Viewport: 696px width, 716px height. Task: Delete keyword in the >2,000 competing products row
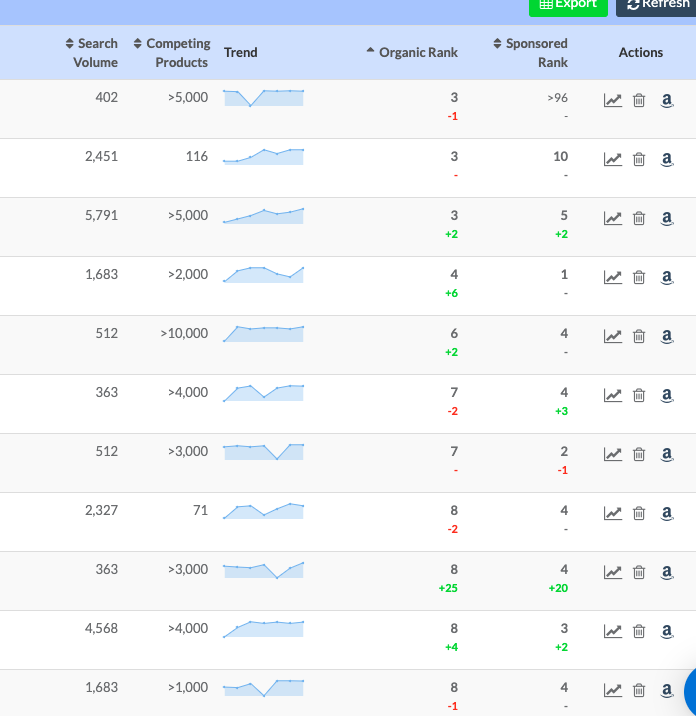(639, 277)
